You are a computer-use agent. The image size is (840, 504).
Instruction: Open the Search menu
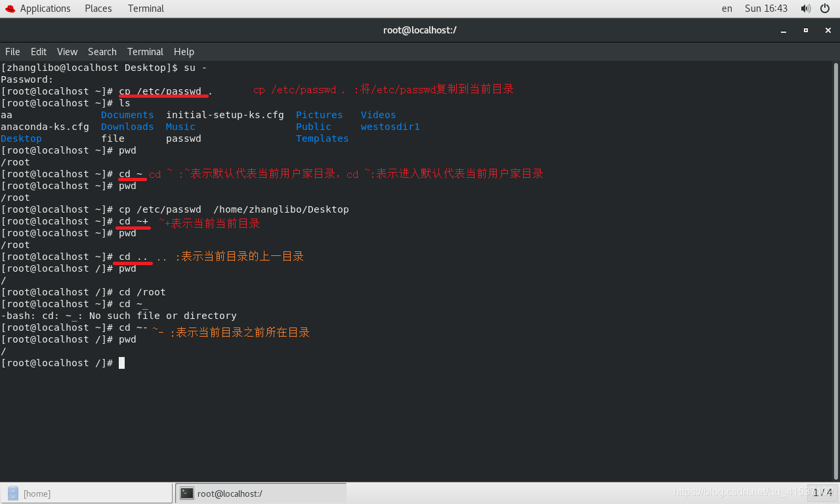102,52
